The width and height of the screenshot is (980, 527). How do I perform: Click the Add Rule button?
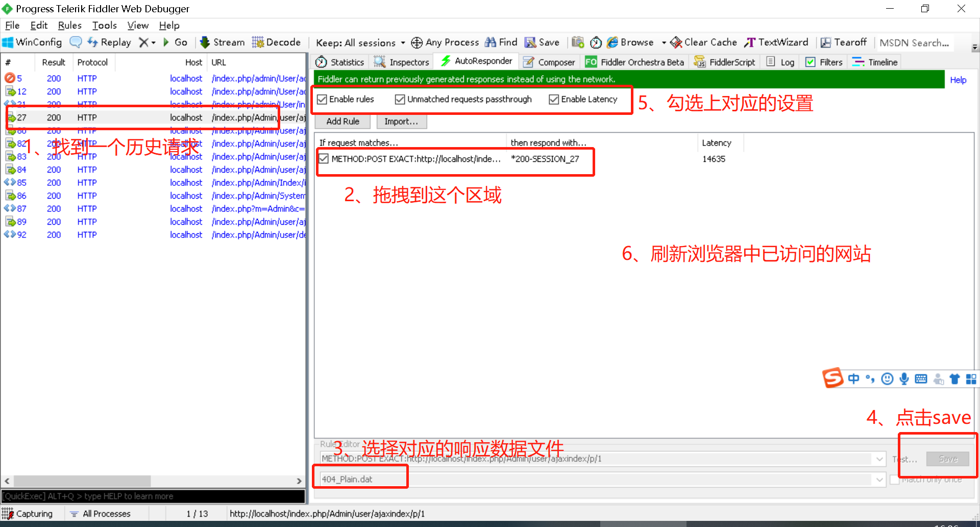click(x=343, y=122)
